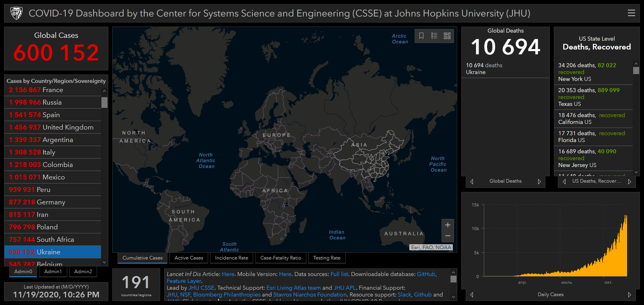Open the Esri Living Atlas team link
This screenshot has height=305, width=644.
pyautogui.click(x=293, y=288)
